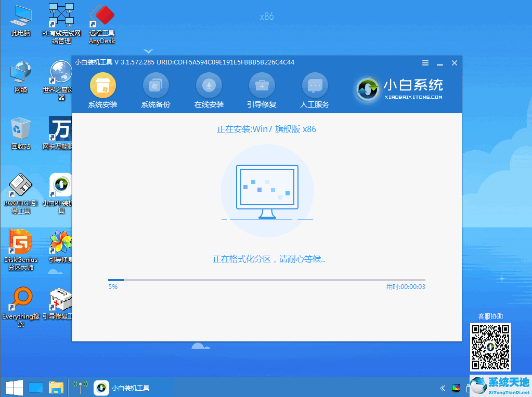Open the hamburger menu of 小白装机工具
The height and width of the screenshot is (397, 532).
pos(425,62)
